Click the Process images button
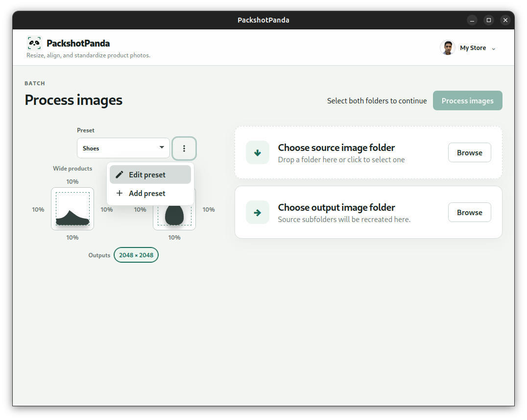Image resolution: width=527 pixels, height=420 pixels. (x=468, y=100)
